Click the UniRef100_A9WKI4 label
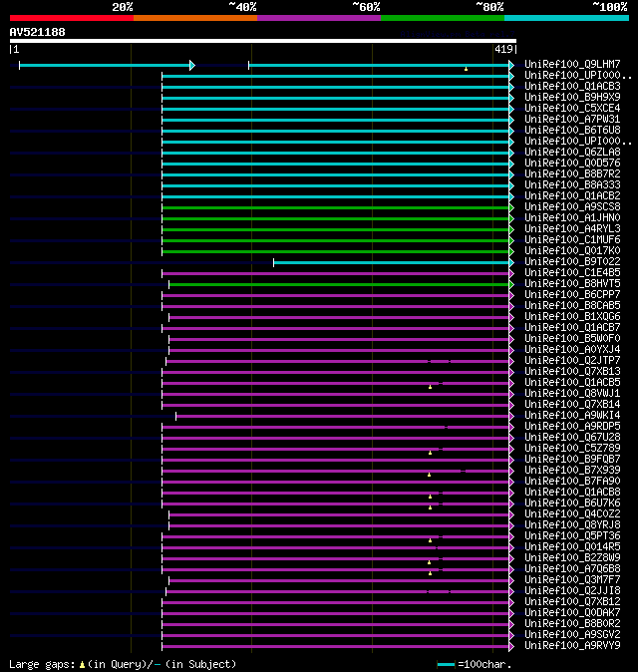 [x=572, y=416]
